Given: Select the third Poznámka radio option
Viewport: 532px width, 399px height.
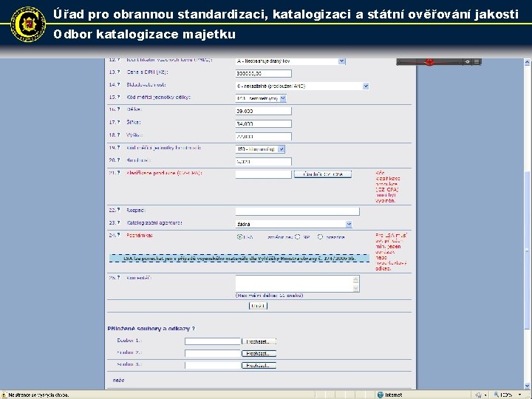Looking at the screenshot, I should coord(320,237).
